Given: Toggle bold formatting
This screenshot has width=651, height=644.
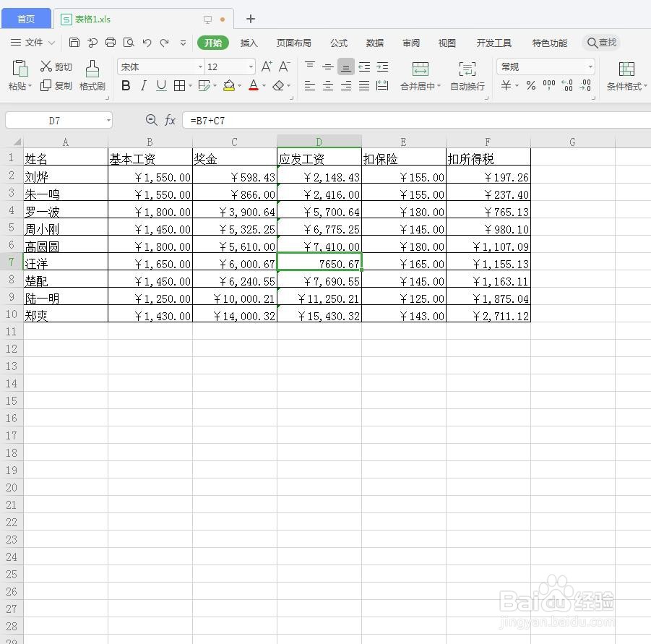Looking at the screenshot, I should pos(126,85).
